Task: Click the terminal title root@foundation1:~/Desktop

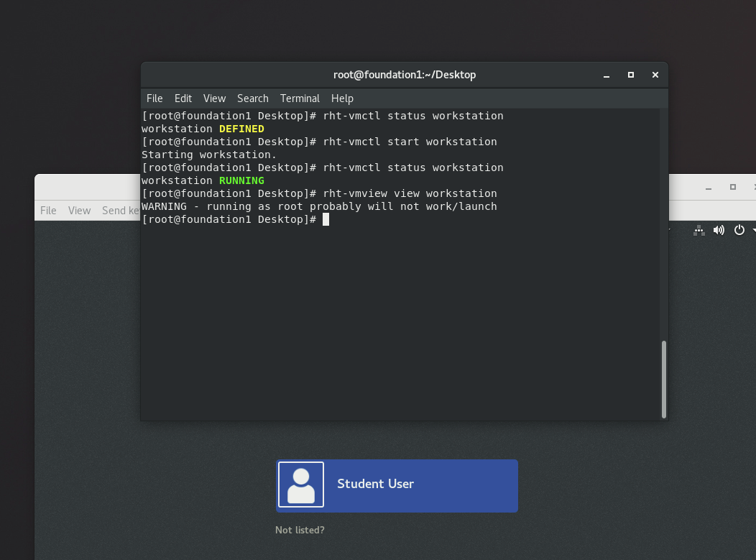Action: [405, 75]
